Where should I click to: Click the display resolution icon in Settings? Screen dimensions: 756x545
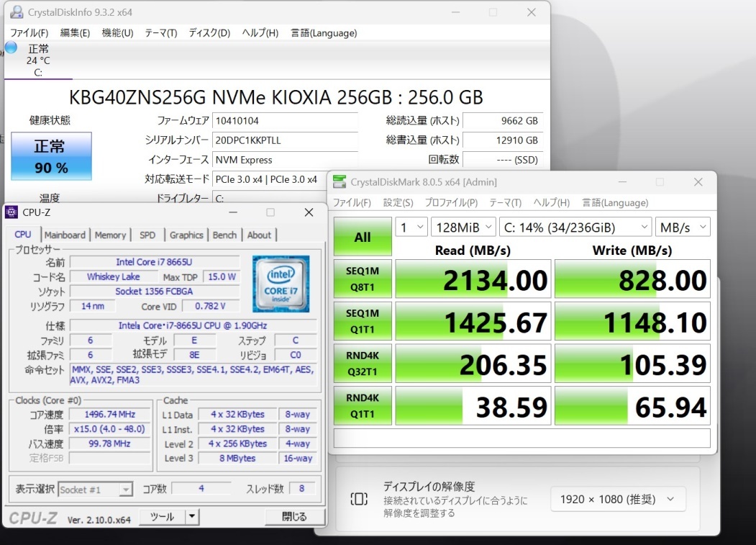click(x=359, y=499)
